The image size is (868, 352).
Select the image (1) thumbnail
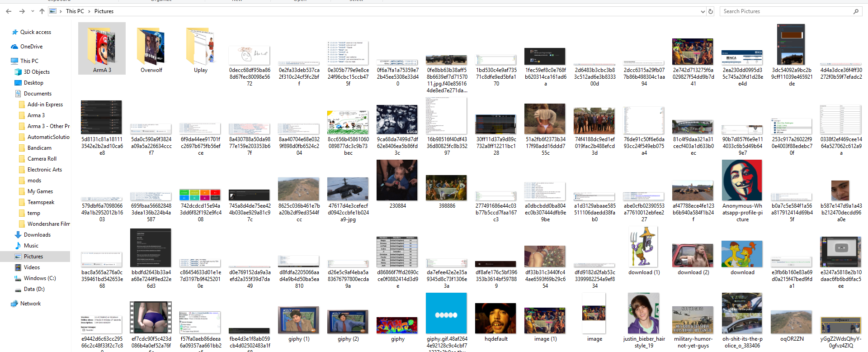pyautogui.click(x=545, y=320)
